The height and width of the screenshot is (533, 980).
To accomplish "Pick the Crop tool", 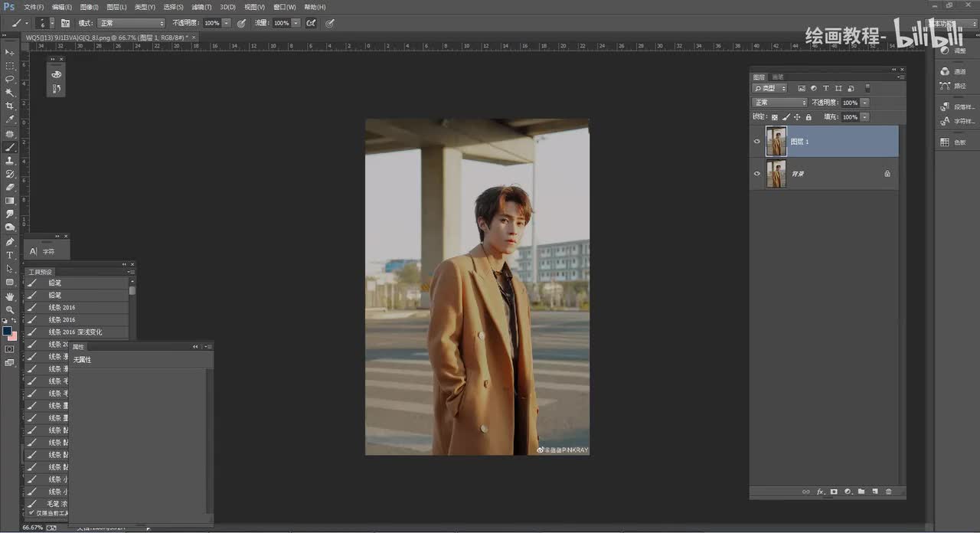I will pos(10,106).
